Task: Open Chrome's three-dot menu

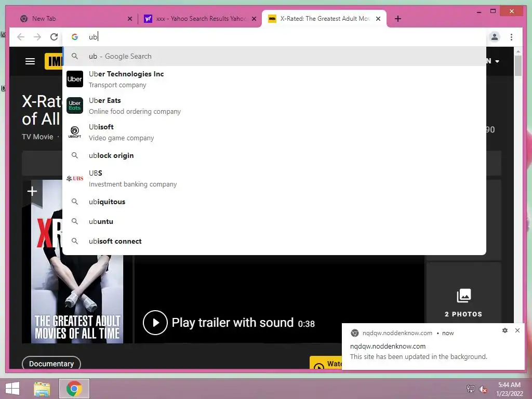Action: point(511,37)
